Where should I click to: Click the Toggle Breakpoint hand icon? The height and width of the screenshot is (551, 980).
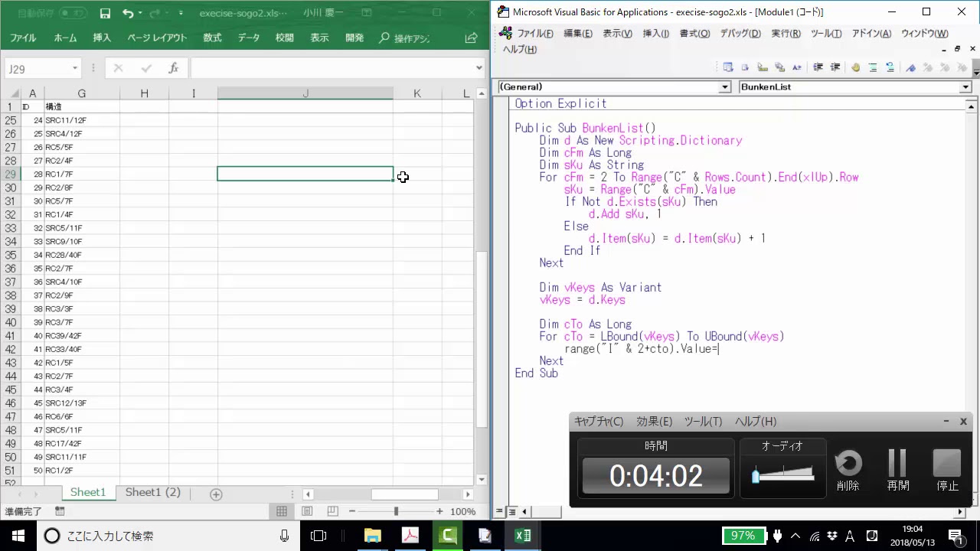[855, 67]
